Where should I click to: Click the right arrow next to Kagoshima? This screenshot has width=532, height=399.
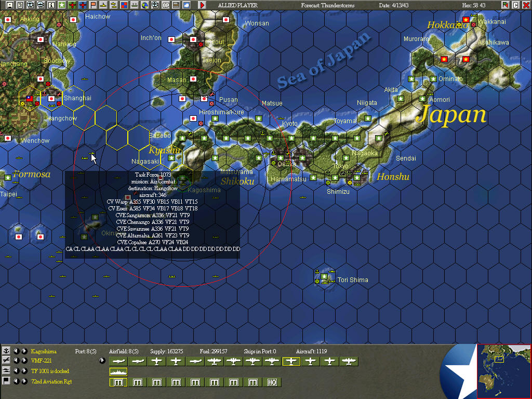[x=24, y=351]
